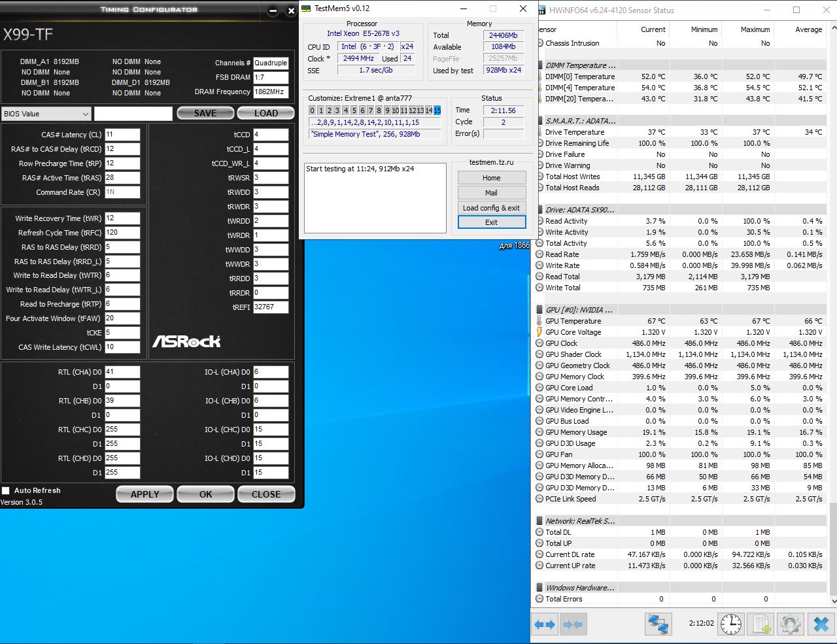Click the thermometer icon beside GPU Temperature

[539, 321]
